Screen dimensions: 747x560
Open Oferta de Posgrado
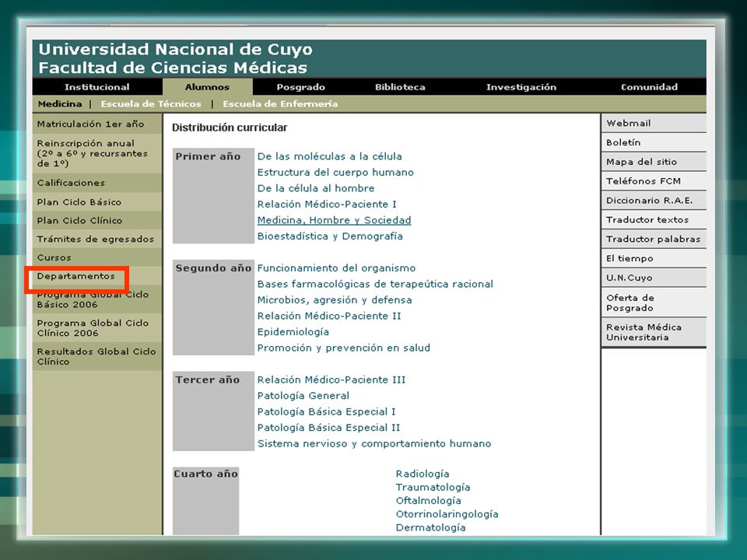click(x=654, y=303)
